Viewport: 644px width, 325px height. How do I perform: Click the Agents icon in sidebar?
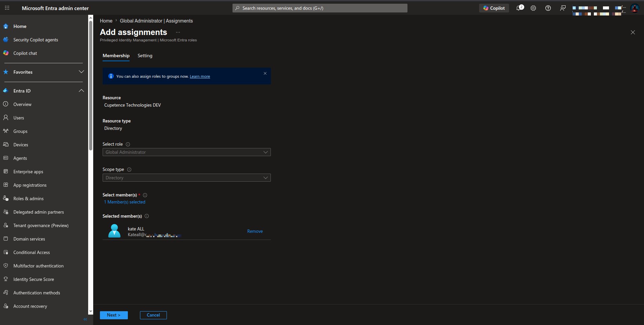tap(6, 158)
